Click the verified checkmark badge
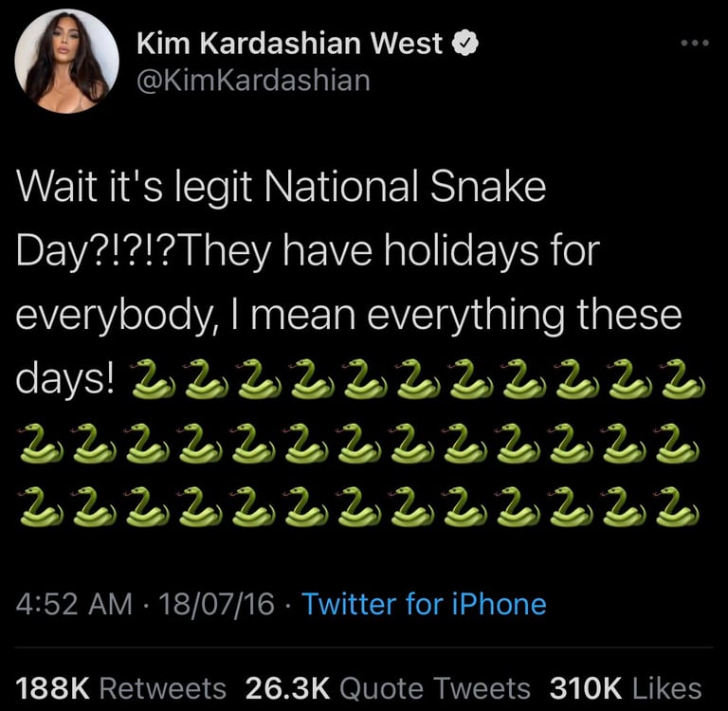The height and width of the screenshot is (711, 728). 465,44
